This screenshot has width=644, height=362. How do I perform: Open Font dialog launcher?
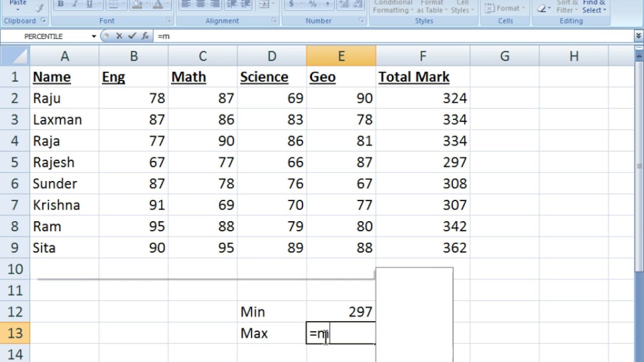click(169, 21)
